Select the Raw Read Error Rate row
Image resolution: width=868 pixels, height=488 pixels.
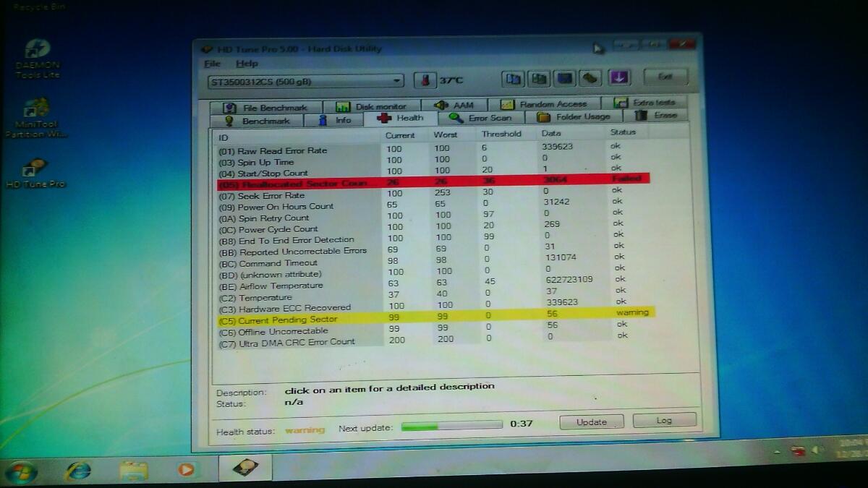tap(433, 149)
